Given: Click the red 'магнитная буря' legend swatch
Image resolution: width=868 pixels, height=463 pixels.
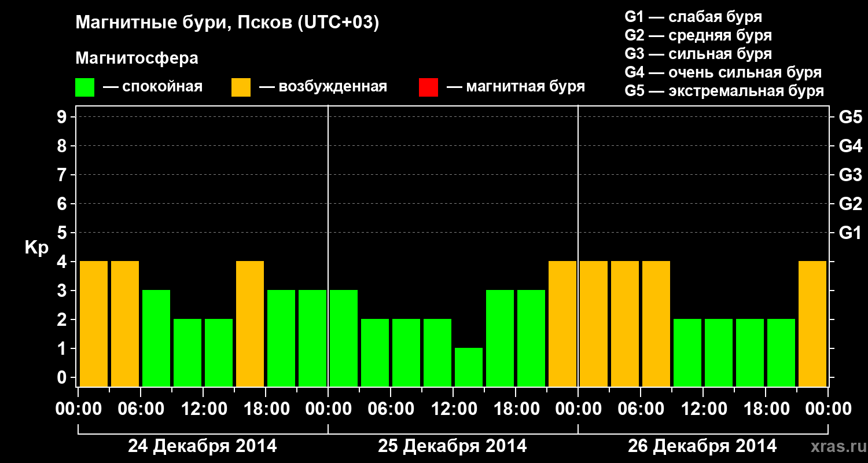Looking at the screenshot, I should (x=428, y=87).
